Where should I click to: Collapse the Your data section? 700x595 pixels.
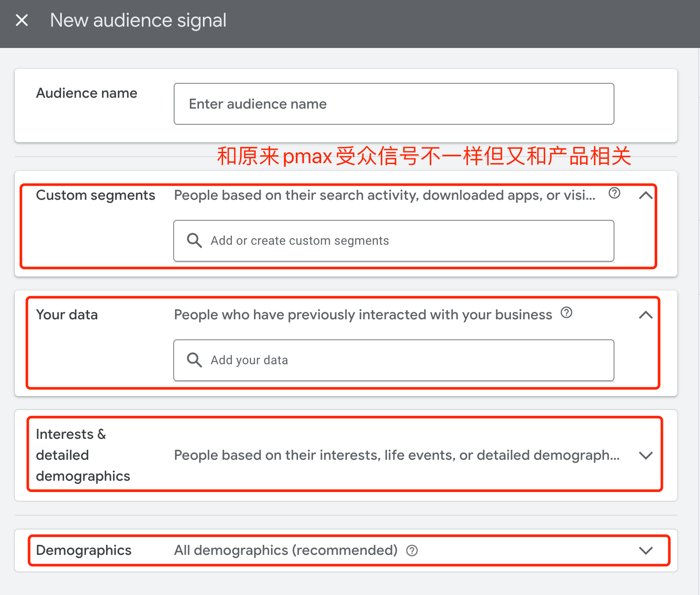pyautogui.click(x=645, y=315)
